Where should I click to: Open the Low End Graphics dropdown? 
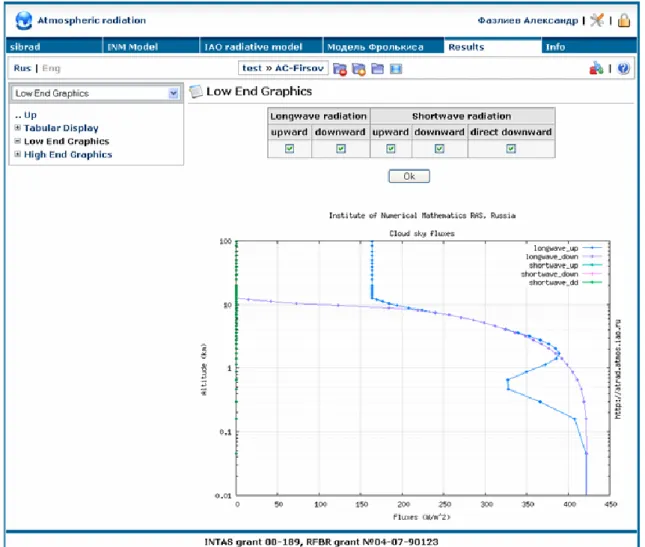(x=96, y=93)
